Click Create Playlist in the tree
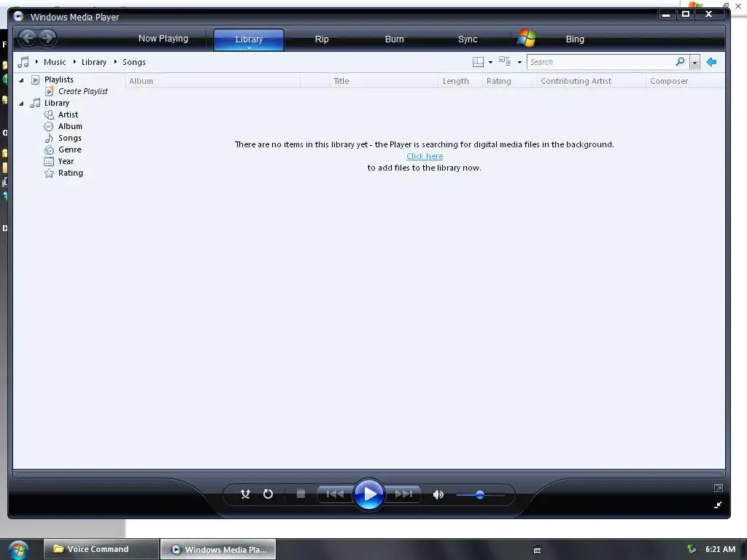747x560 pixels. (x=83, y=91)
